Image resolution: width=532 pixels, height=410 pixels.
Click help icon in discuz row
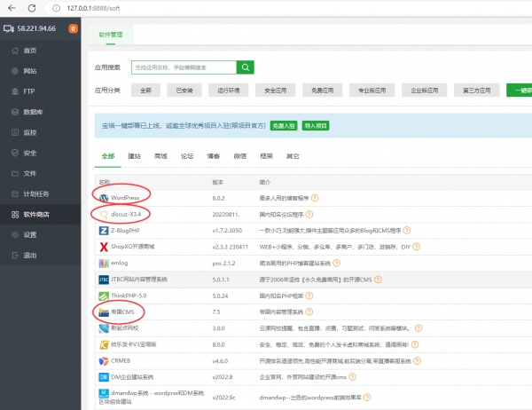pyautogui.click(x=309, y=215)
